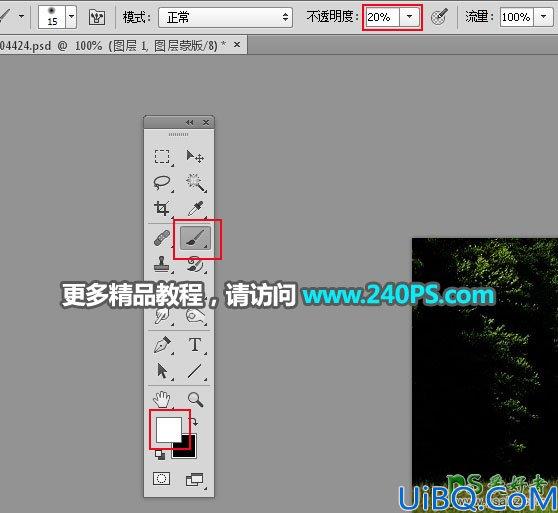
Task: Close the floating tools panel
Action: (x=206, y=122)
